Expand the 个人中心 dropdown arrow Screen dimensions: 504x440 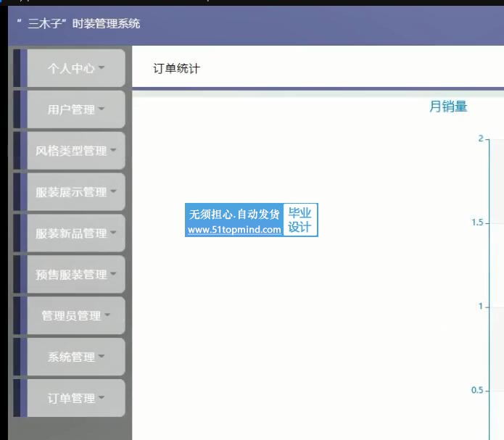click(102, 68)
